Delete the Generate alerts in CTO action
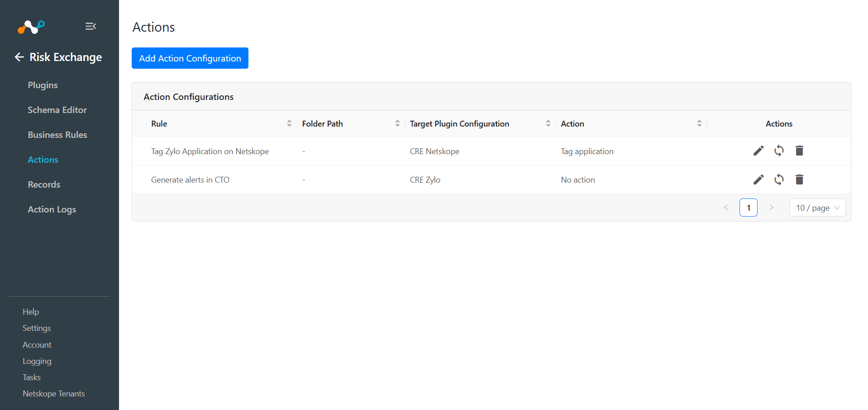Screen dimensions: 868x410 (x=799, y=179)
